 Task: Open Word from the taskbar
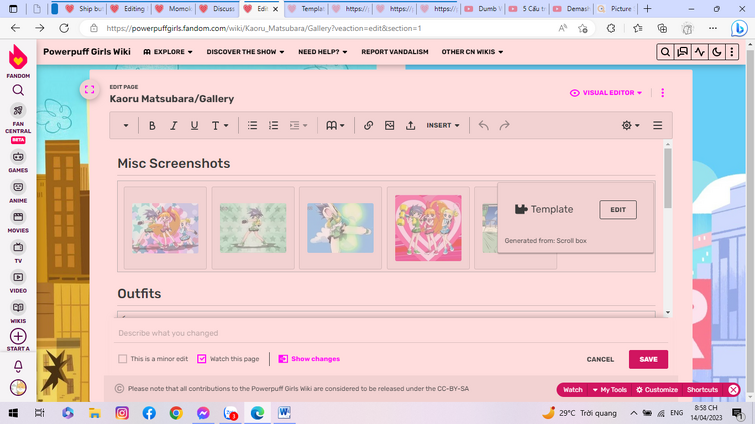pos(284,413)
